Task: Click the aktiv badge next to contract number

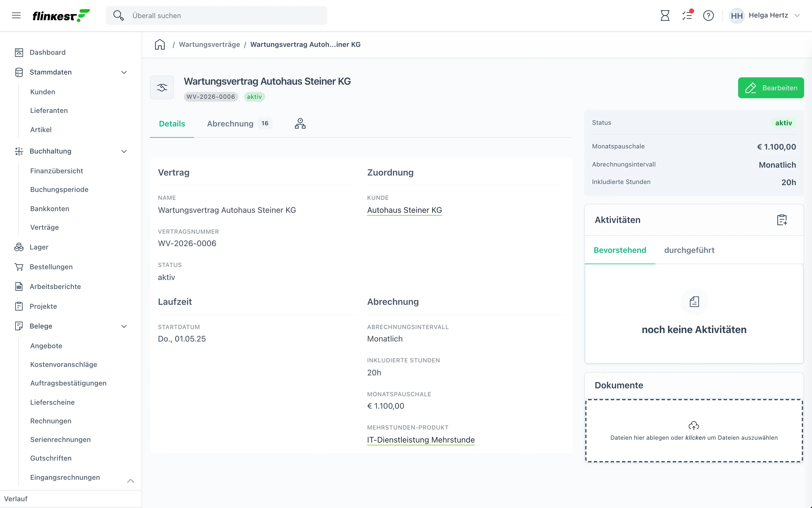Action: point(254,97)
